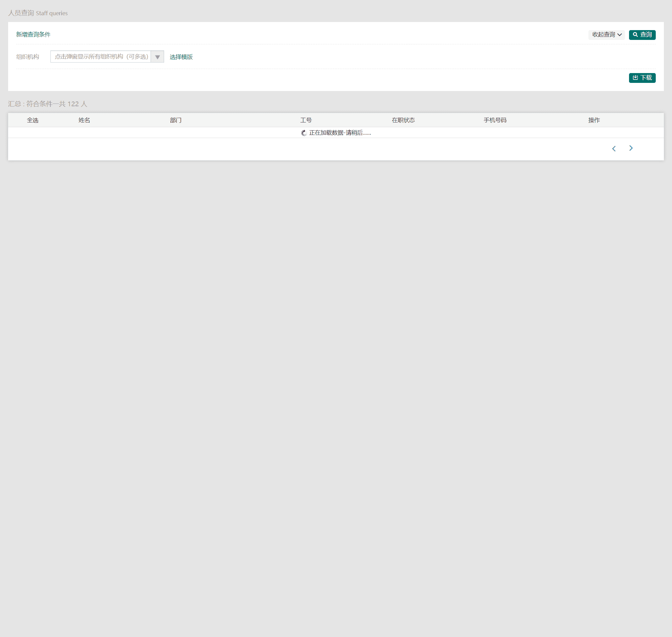Click the 部门 column header
The height and width of the screenshot is (637, 672).
pyautogui.click(x=176, y=120)
